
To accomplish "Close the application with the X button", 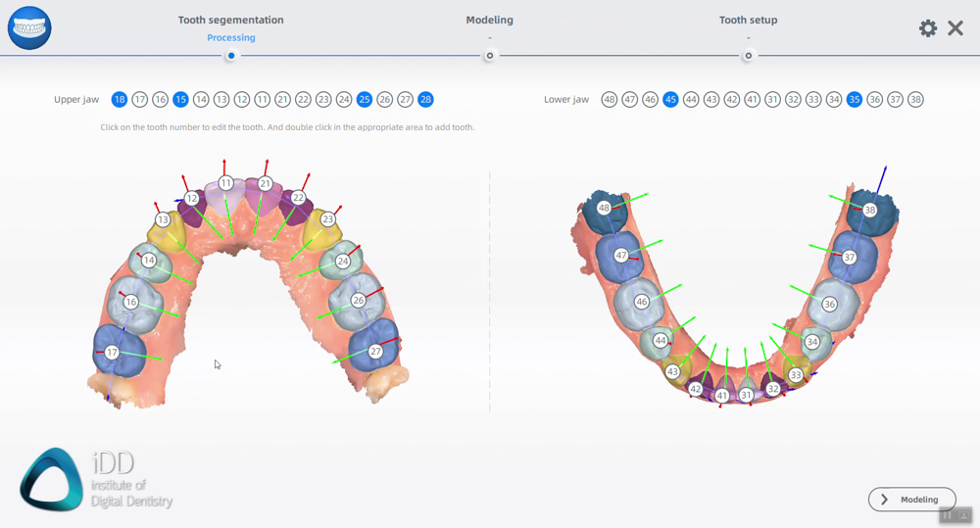I will click(955, 28).
